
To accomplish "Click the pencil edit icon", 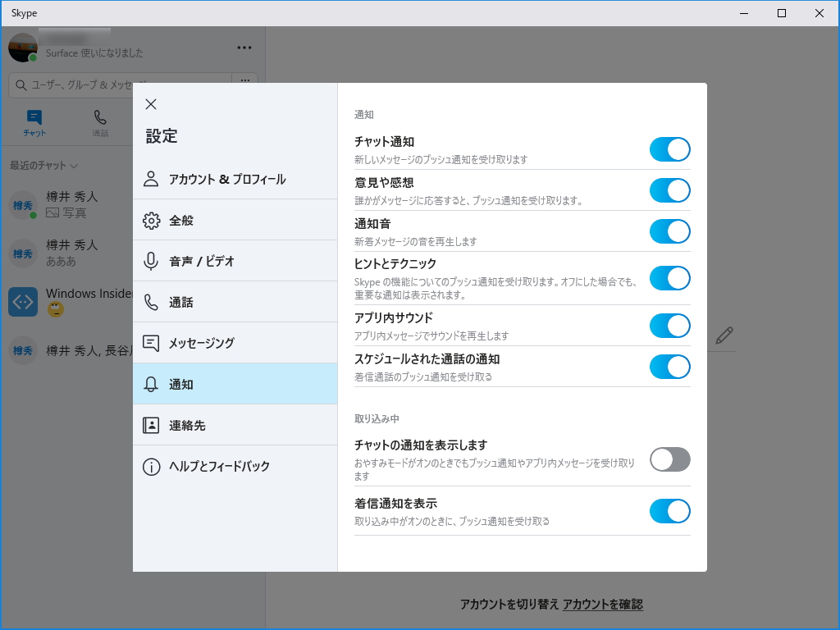I will [724, 336].
